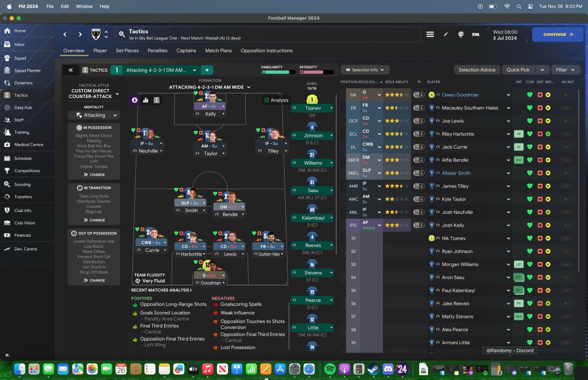The image size is (588, 380).
Task: Toggle player instructions icon for Owen Goodman
Action: (x=419, y=95)
